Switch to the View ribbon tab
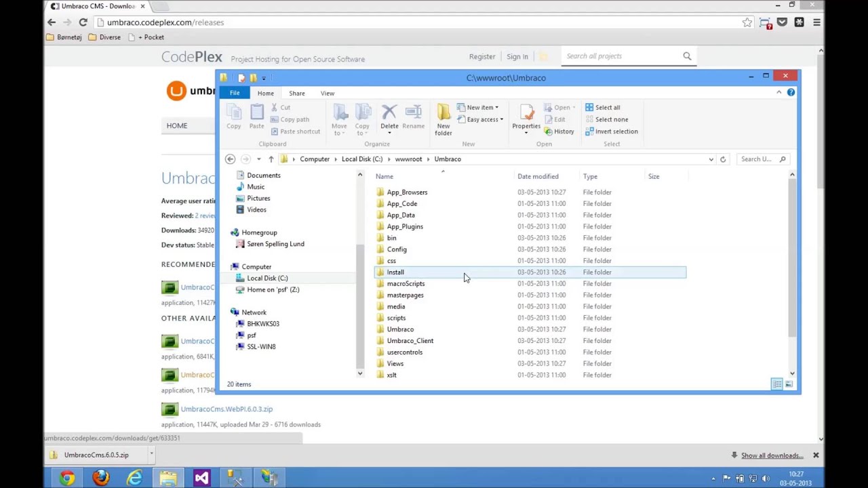This screenshot has width=868, height=488. point(327,93)
